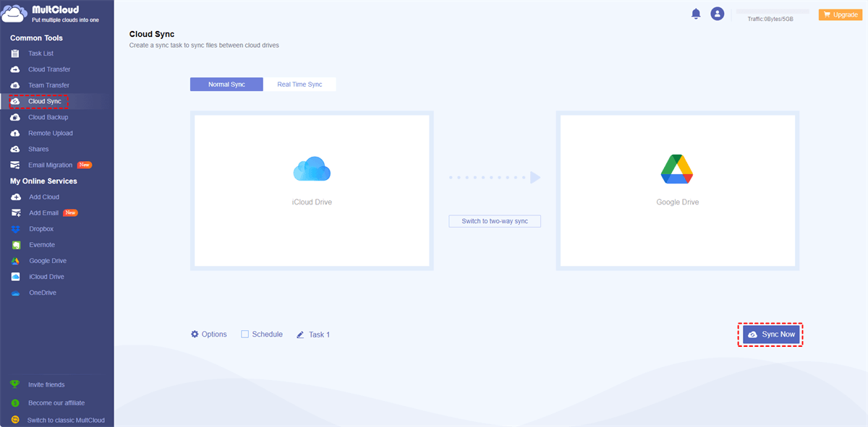Image resolution: width=868 pixels, height=427 pixels.
Task: Click the Add Cloud sidebar entry
Action: coord(44,197)
